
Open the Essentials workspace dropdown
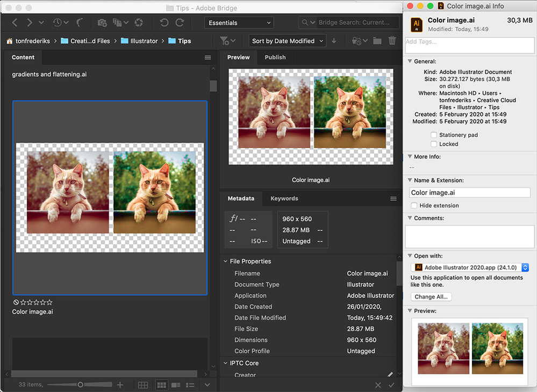point(239,23)
